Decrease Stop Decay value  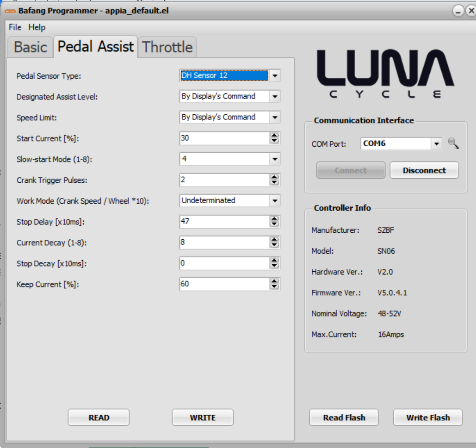pyautogui.click(x=274, y=266)
